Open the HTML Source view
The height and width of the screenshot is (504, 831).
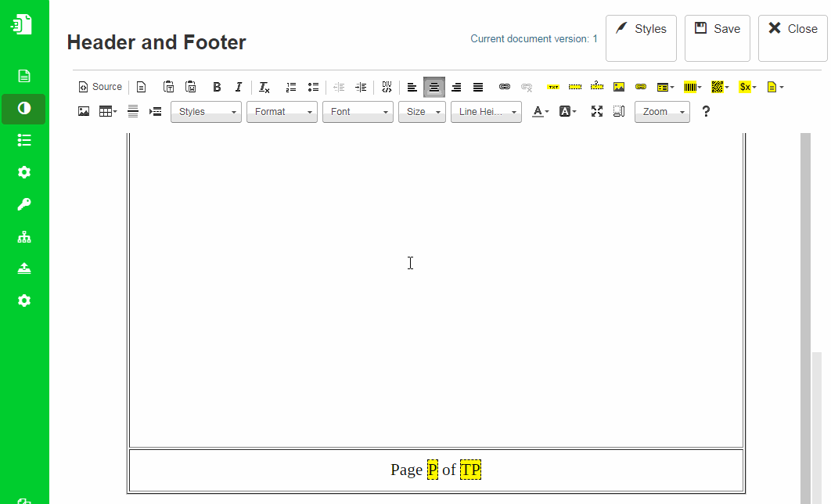pos(99,87)
